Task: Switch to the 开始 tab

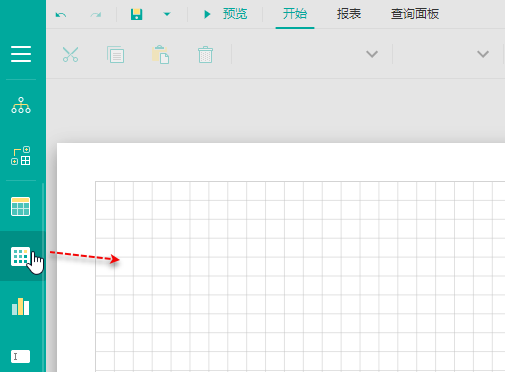Action: click(295, 14)
